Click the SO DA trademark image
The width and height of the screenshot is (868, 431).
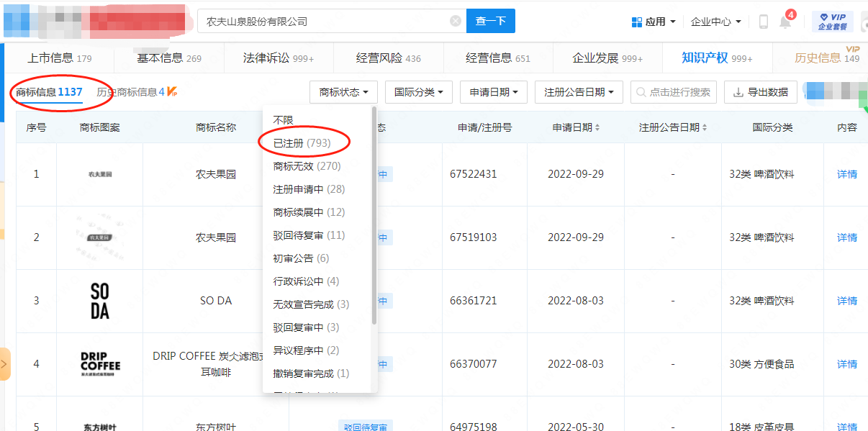(100, 301)
